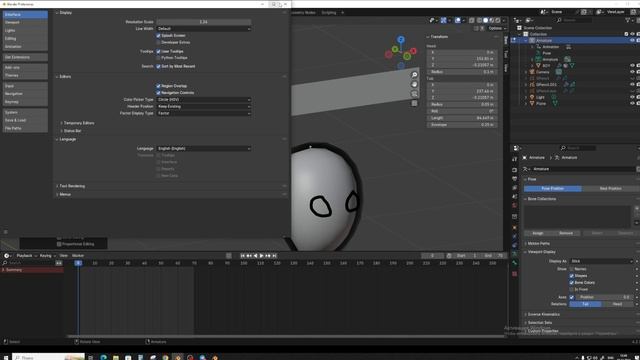Toggle the viewport overlays icon
Screen dimensions: 640x360
[x=458, y=20]
